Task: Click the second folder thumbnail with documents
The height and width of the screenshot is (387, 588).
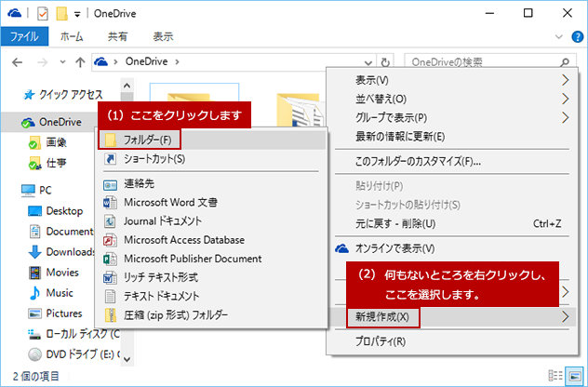Action: click(x=301, y=110)
